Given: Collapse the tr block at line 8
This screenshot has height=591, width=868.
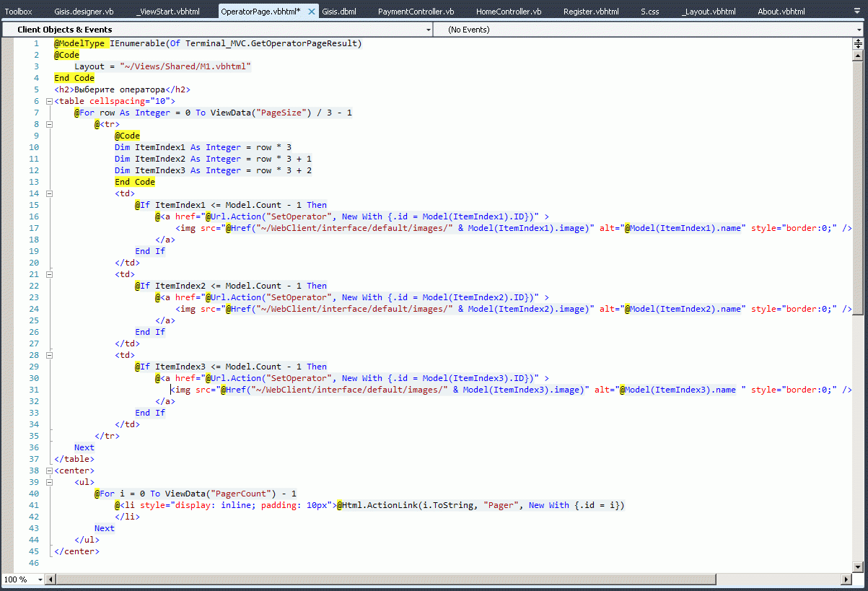Looking at the screenshot, I should (x=49, y=124).
